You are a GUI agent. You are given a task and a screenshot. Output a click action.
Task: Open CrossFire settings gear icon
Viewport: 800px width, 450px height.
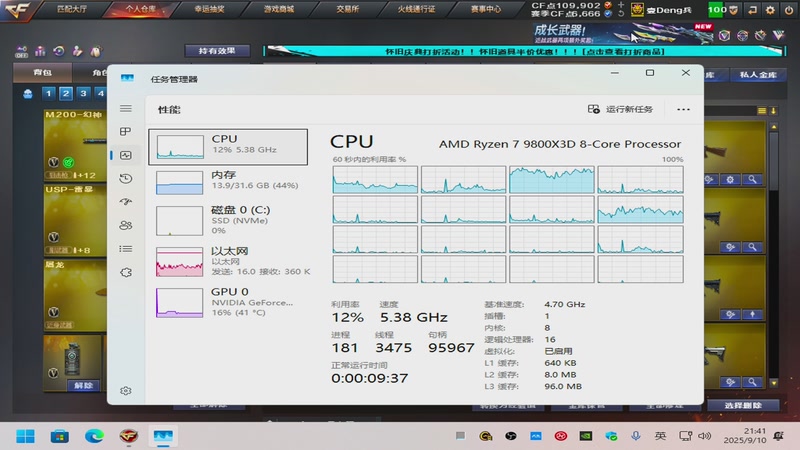point(770,10)
